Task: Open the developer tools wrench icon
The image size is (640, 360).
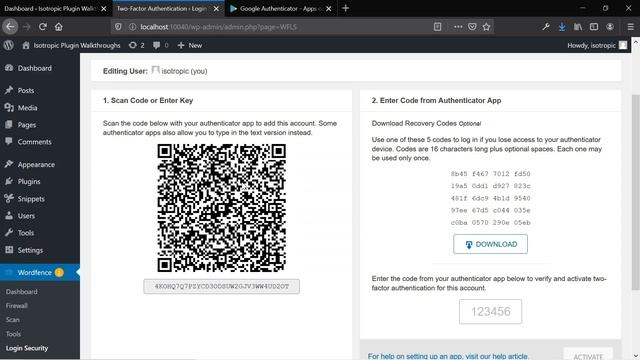Action: point(546,27)
